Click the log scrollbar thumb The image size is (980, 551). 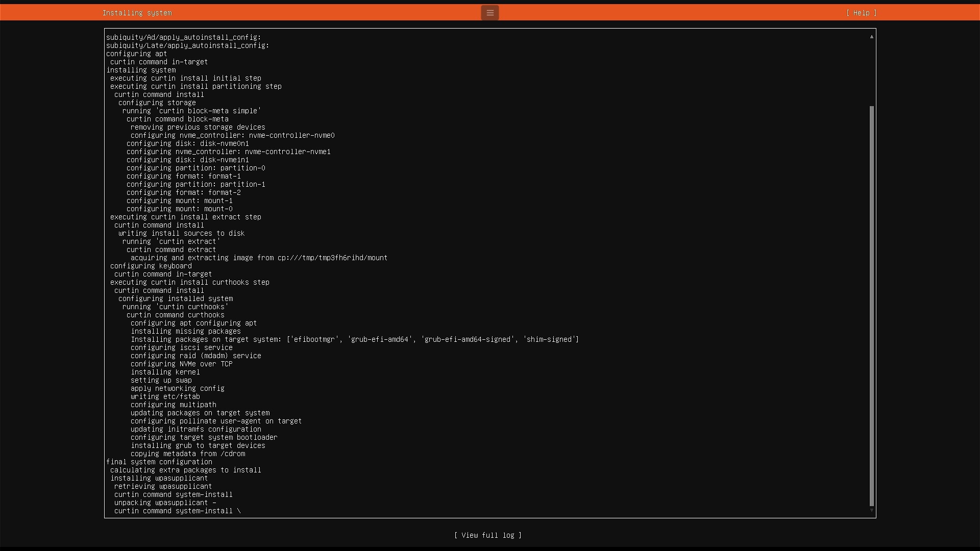871,306
